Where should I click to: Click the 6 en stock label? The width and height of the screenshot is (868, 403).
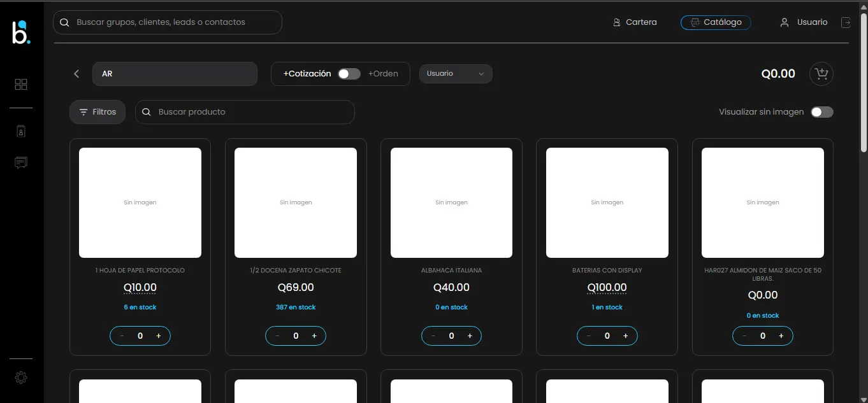(140, 308)
